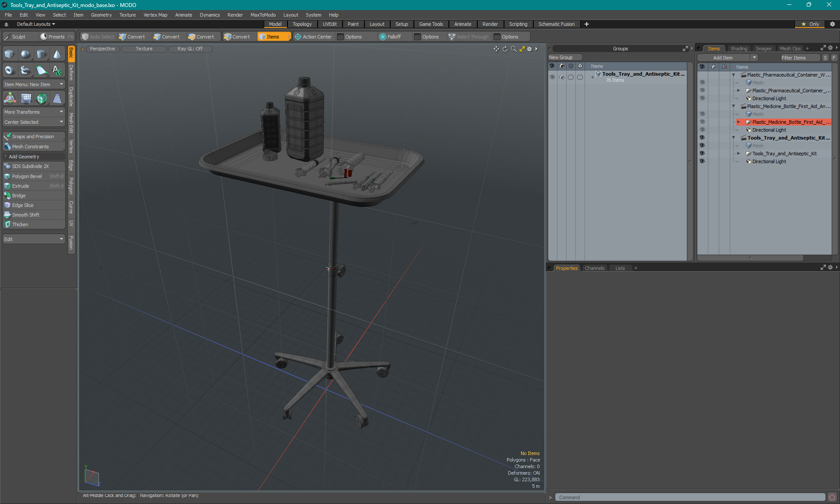Viewport: 840px width, 504px height.
Task: Open the Geometry menu
Action: 101,15
